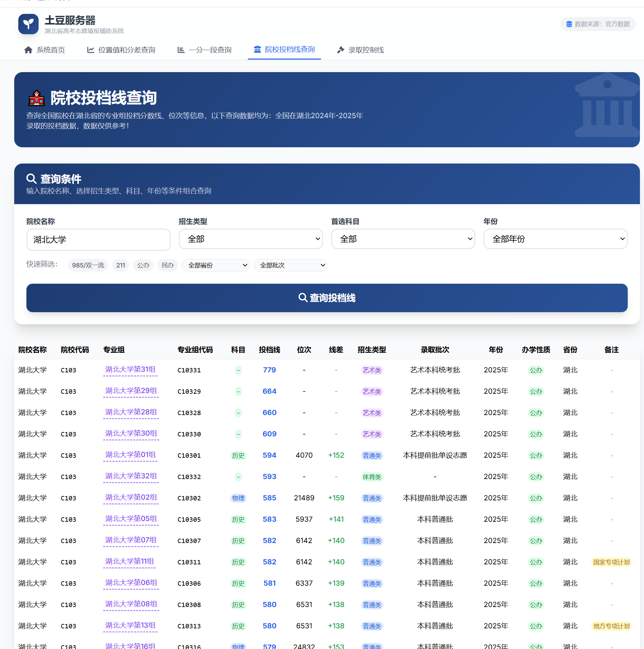Click the bar chart icon beside 一分一段查询
644x649 pixels.
181,50
